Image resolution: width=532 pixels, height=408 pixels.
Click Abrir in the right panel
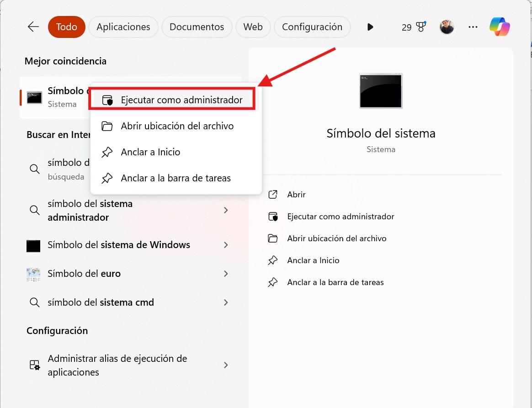click(296, 194)
